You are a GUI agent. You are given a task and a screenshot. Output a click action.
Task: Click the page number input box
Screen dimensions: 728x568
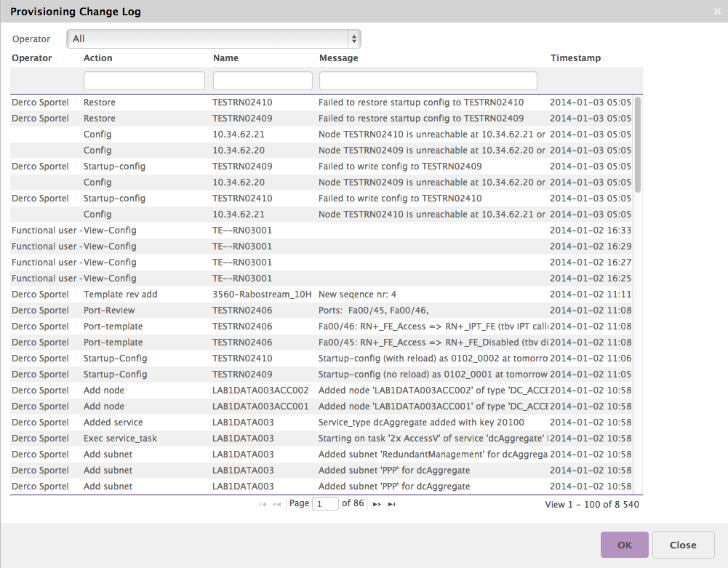tap(325, 504)
